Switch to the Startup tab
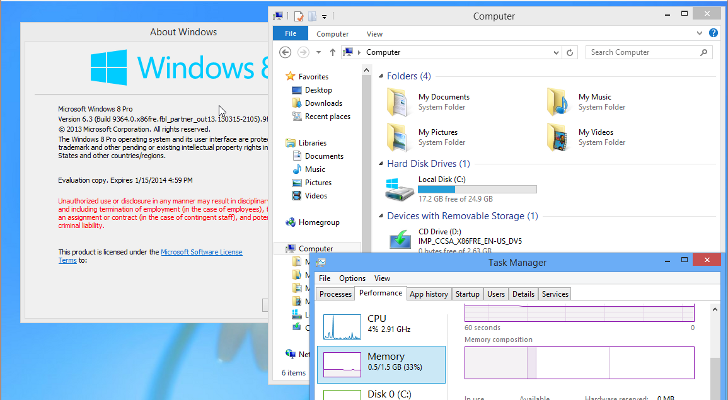This screenshot has height=400, width=728. tap(467, 294)
